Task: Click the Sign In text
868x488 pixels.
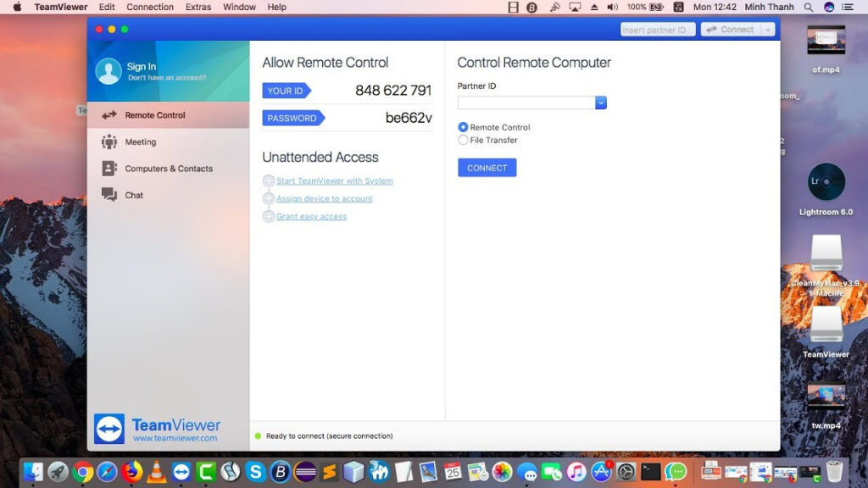Action: point(142,66)
